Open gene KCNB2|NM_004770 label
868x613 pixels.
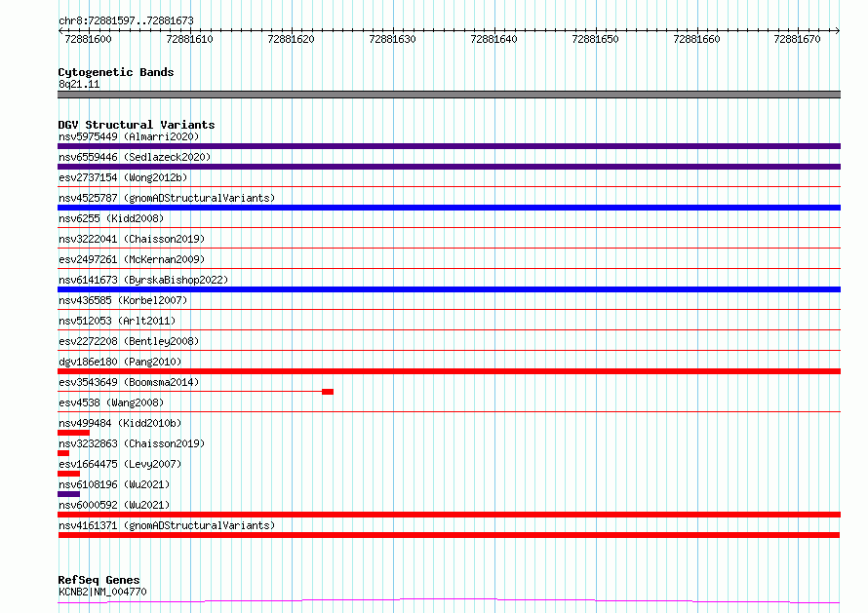[x=102, y=592]
